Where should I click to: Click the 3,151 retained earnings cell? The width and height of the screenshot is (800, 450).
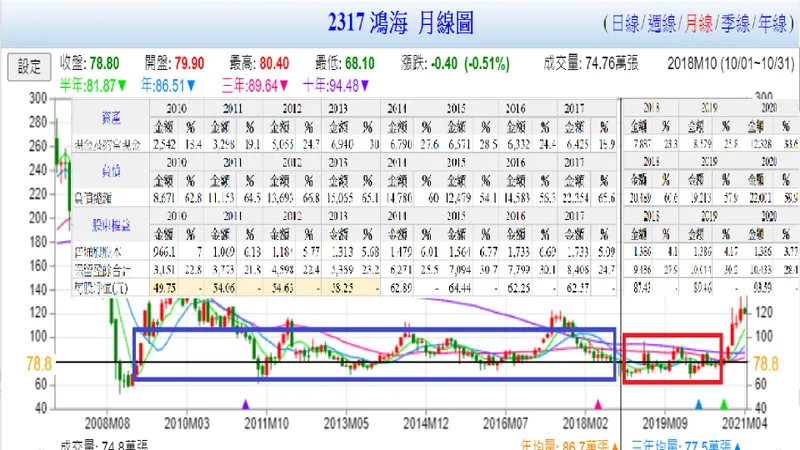coord(164,269)
